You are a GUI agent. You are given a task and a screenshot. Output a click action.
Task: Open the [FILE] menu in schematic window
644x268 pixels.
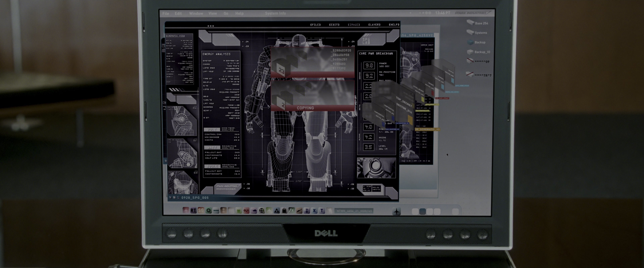(x=315, y=25)
